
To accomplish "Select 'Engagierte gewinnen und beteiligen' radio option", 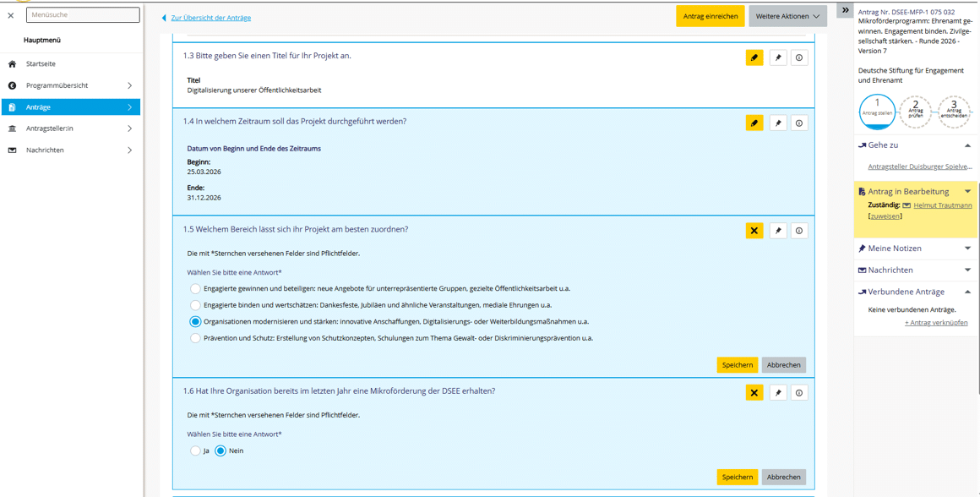I will pyautogui.click(x=195, y=289).
